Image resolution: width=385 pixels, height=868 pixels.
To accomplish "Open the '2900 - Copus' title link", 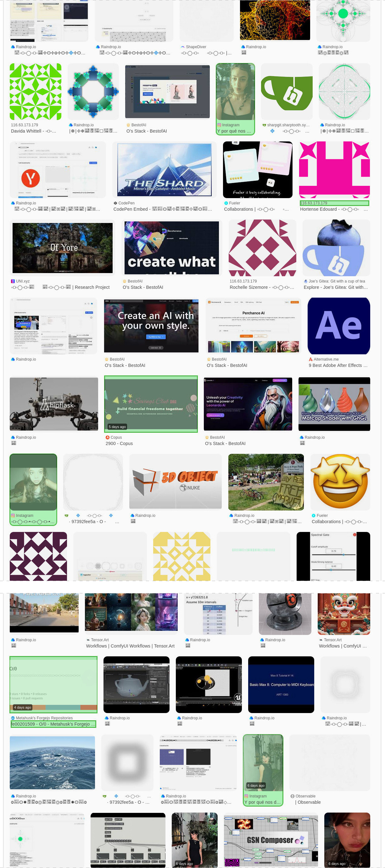I will coord(119,443).
